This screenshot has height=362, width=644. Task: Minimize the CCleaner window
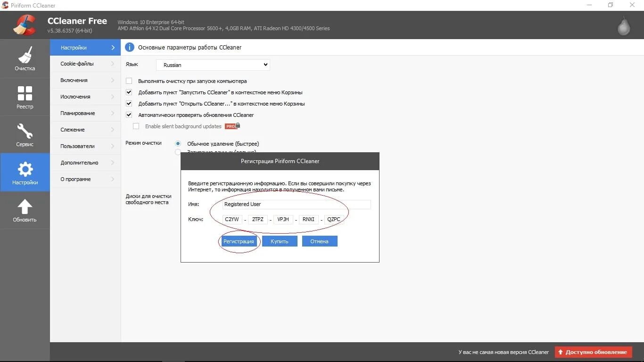point(589,5)
